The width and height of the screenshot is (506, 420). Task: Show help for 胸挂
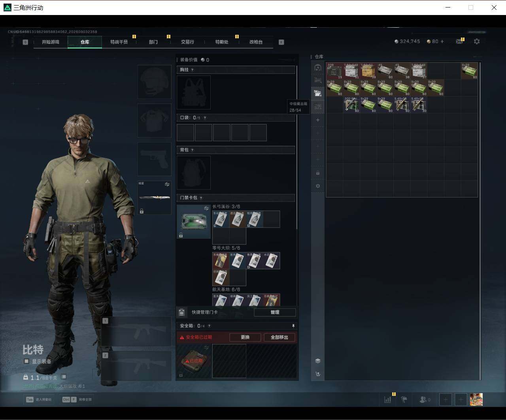193,70
